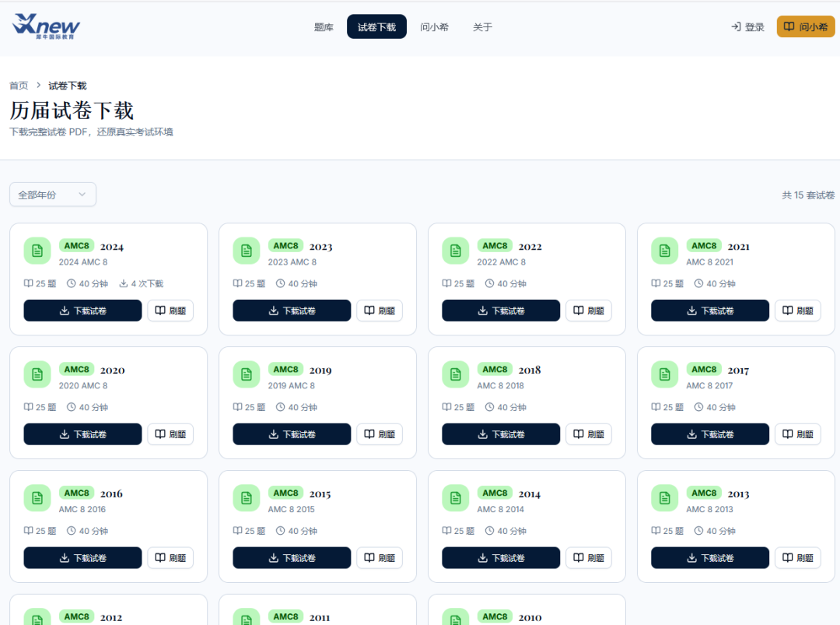
Task: Click the AMC8 tag on the 2010 card
Action: [x=495, y=616]
